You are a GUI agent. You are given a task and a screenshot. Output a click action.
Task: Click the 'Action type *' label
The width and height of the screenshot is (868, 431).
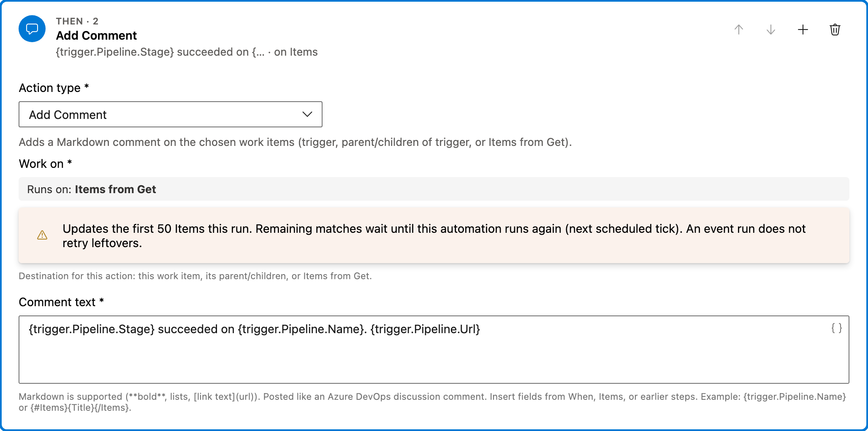(x=54, y=88)
